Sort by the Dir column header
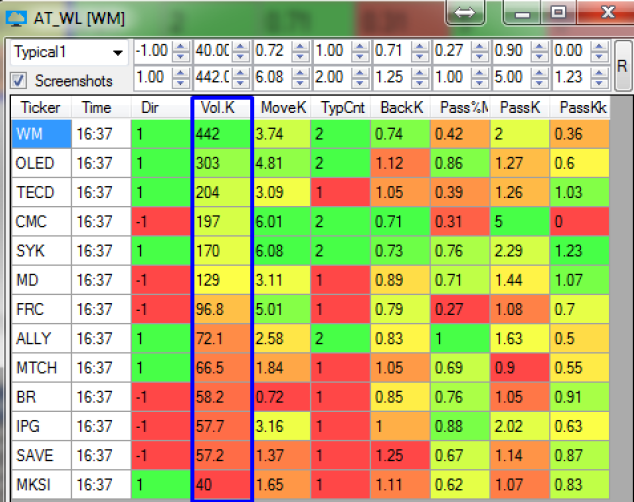The height and width of the screenshot is (502, 634). tap(161, 108)
